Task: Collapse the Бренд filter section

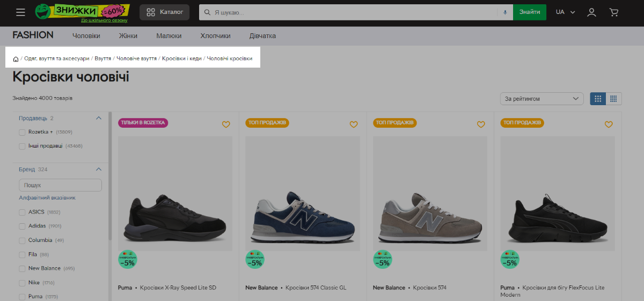Action: point(98,170)
